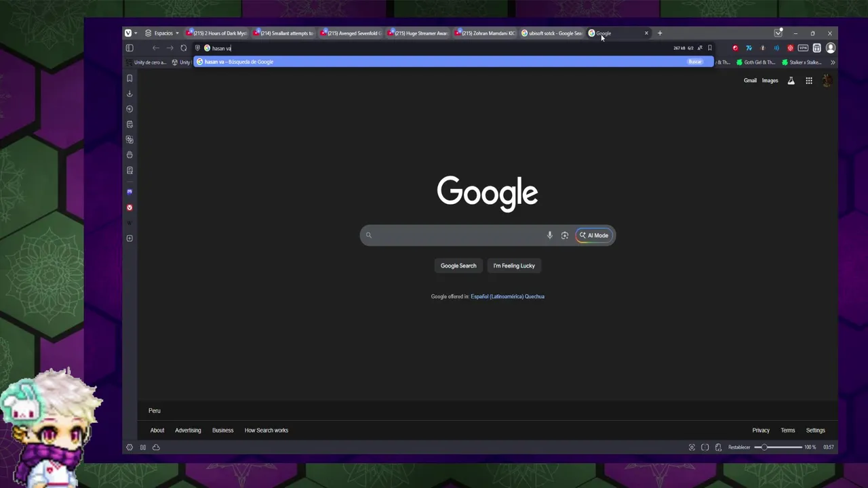Open the 'Goth Girl & Th...' bookmark
This screenshot has width=868, height=488.
click(x=756, y=62)
